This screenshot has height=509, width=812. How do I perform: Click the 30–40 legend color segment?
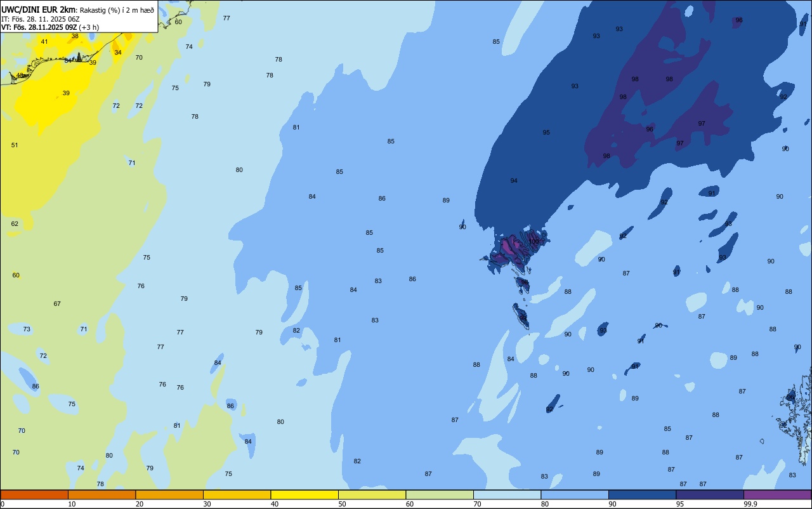237,494
